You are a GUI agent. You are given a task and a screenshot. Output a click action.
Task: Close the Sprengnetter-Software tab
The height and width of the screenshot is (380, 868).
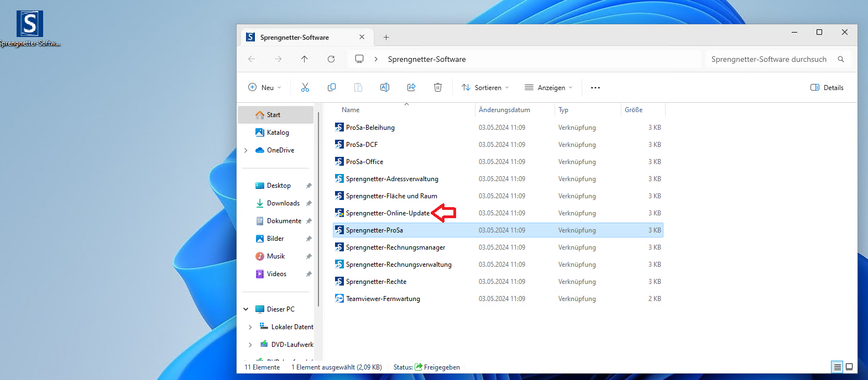362,37
